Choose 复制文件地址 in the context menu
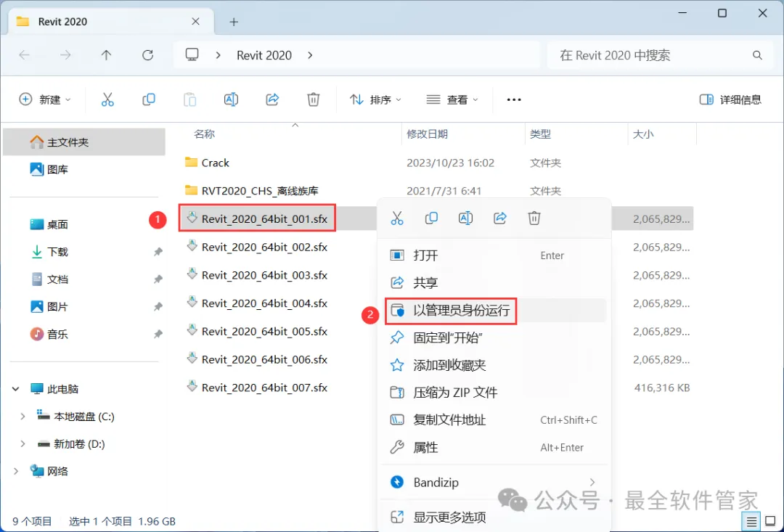Viewport: 784px width, 532px height. 495,420
